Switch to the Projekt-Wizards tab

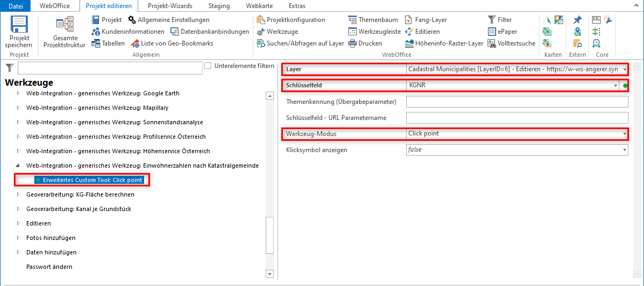[x=170, y=6]
